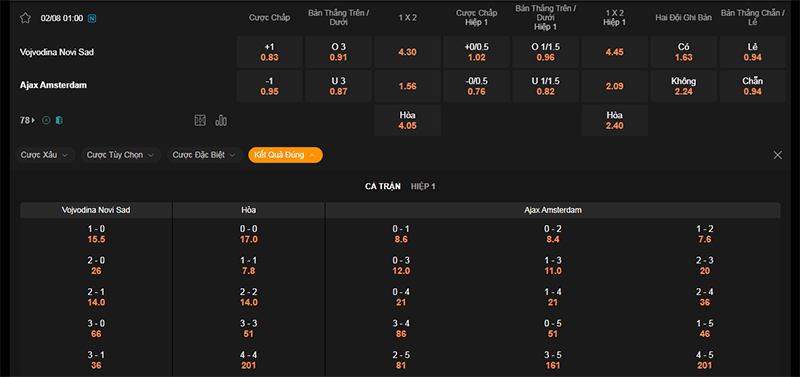Expand the Cược Đặc Biệt dropdown

(205, 155)
